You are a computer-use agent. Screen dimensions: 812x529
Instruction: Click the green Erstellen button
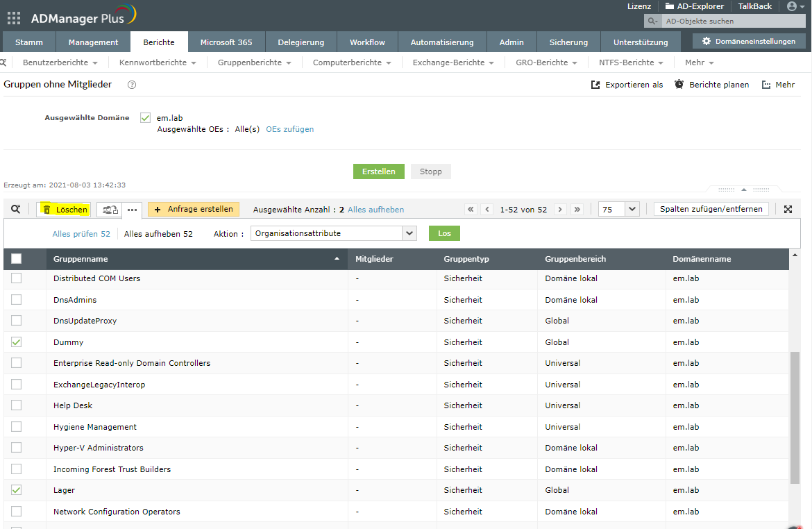[x=378, y=171]
